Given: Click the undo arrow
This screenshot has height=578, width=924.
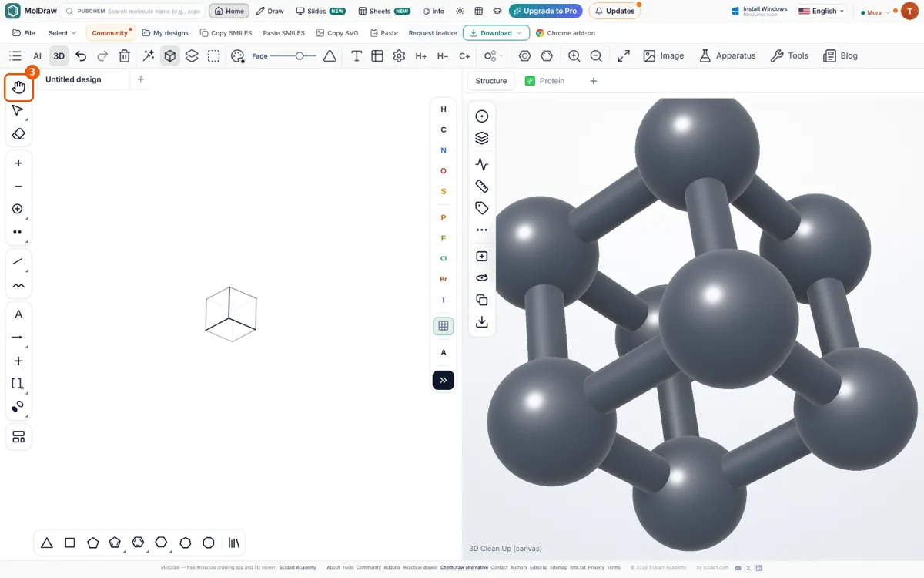Looking at the screenshot, I should click(x=81, y=55).
